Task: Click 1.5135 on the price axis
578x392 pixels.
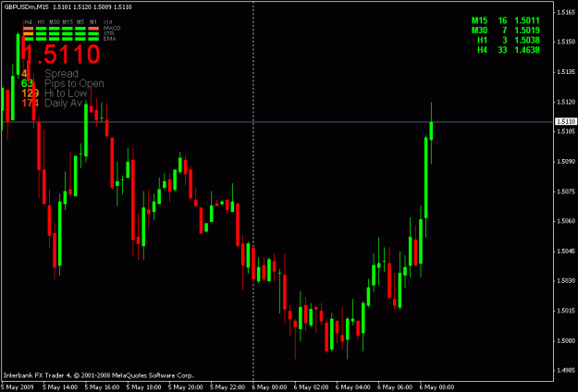Action: tap(567, 71)
